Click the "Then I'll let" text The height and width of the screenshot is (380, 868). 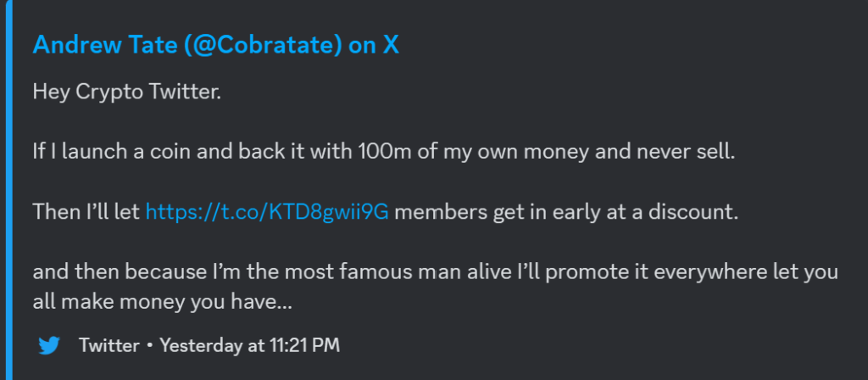[86, 212]
